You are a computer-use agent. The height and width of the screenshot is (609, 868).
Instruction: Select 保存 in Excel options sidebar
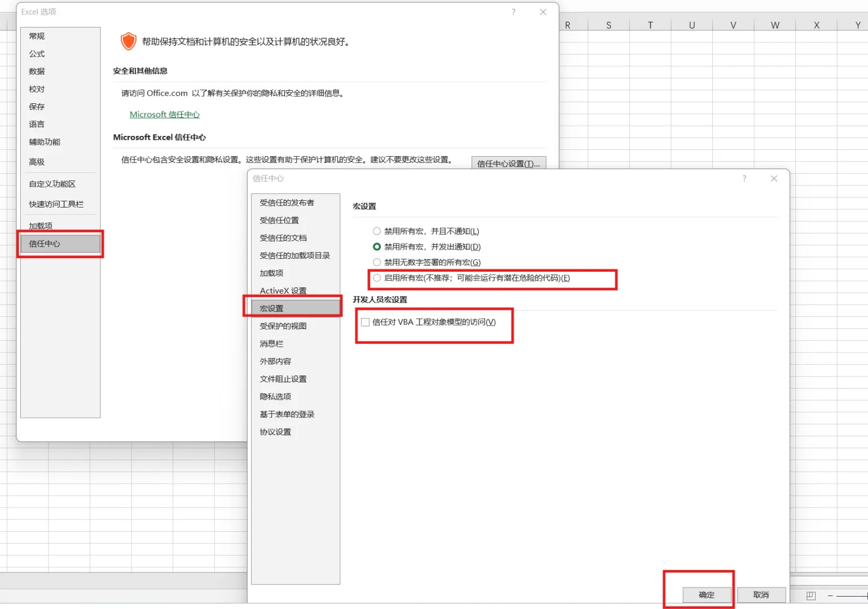60,107
